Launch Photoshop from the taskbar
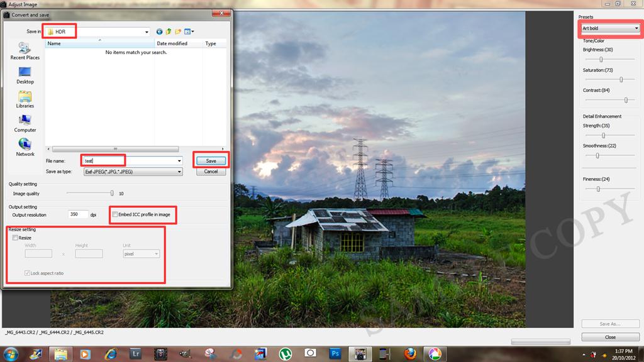The image size is (644, 362). pos(336,353)
